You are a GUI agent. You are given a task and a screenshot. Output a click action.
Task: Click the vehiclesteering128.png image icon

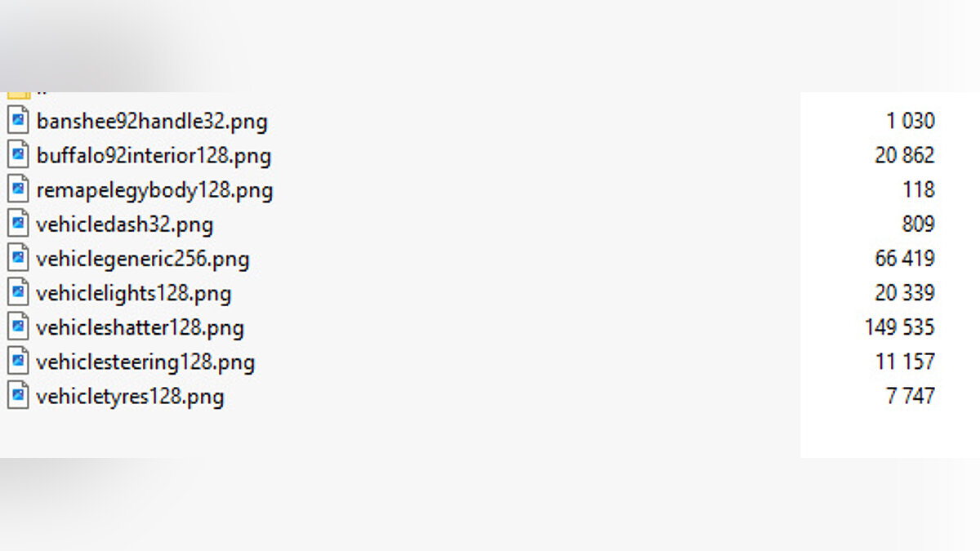coord(18,362)
